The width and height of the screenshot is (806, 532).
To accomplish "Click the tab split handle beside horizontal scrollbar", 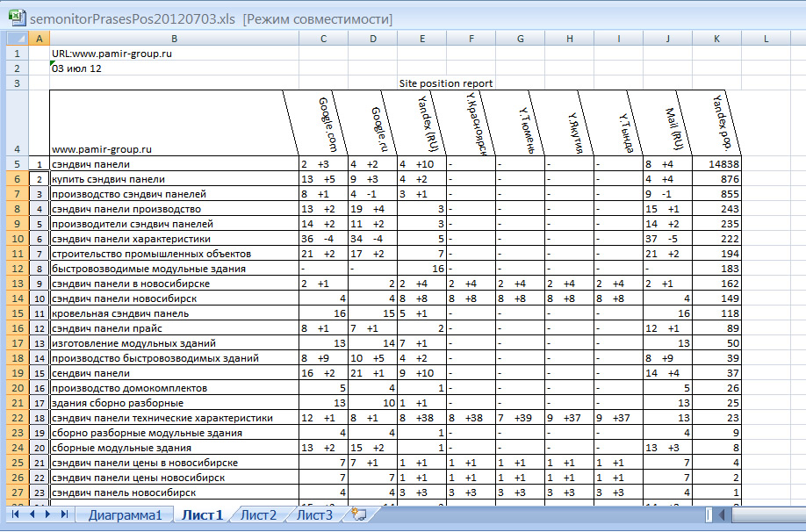I will point(709,514).
